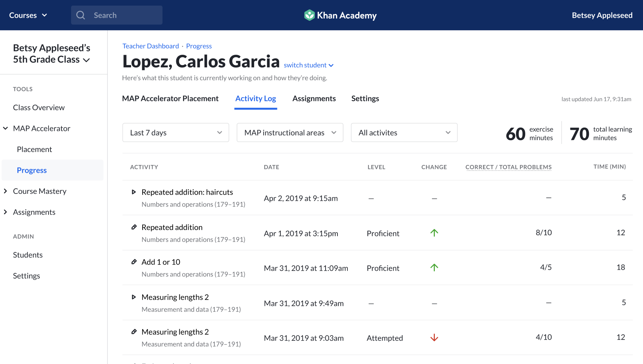Click the 8/10 score cell

tap(544, 233)
